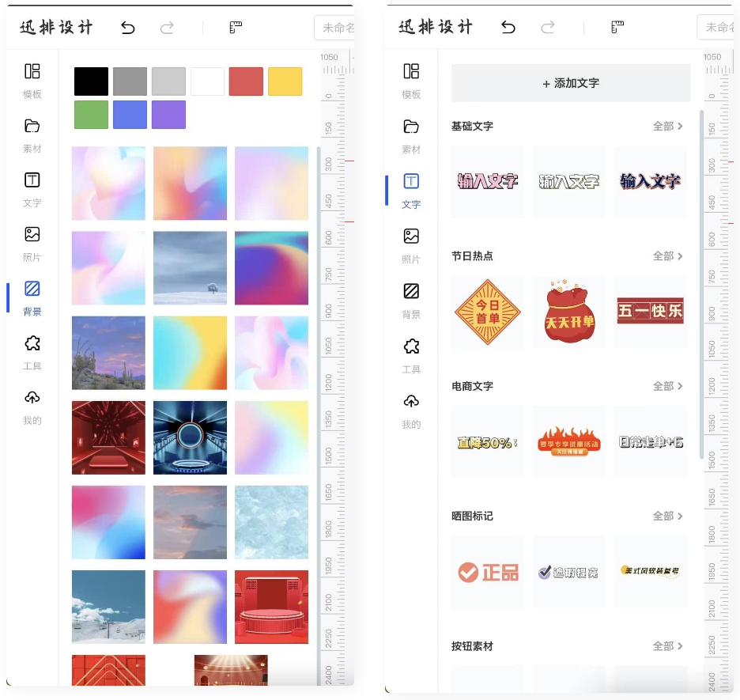Open 工具 tools in the left window sidebar
This screenshot has height=700, width=740.
coord(32,352)
